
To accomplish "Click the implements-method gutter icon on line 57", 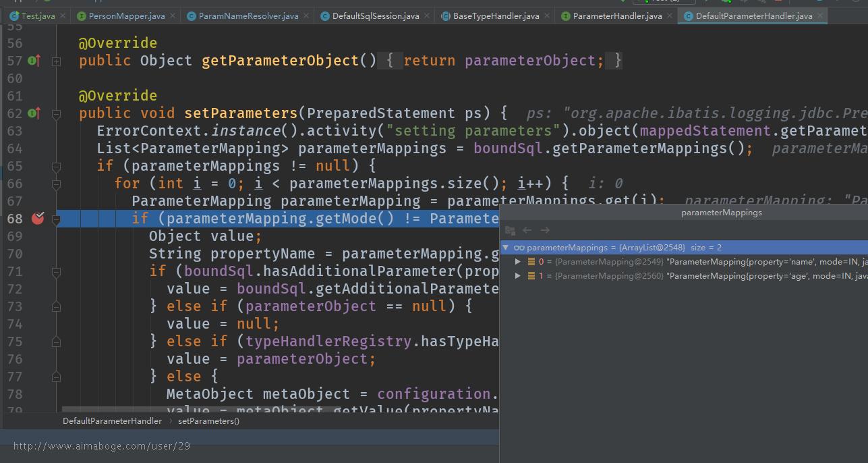I will click(x=34, y=61).
